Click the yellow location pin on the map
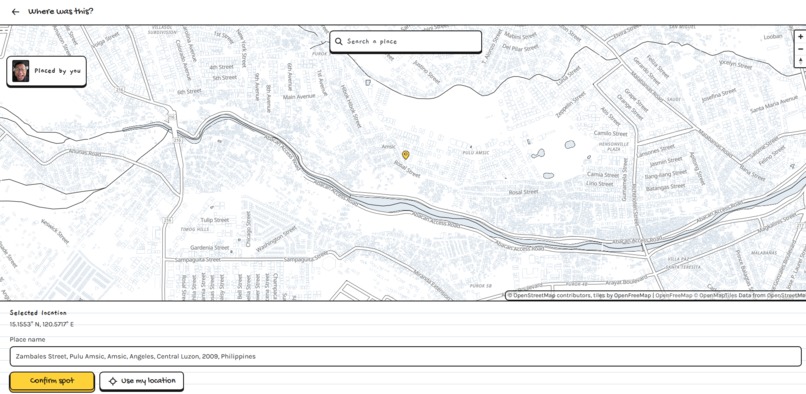The height and width of the screenshot is (394, 806). (x=406, y=155)
